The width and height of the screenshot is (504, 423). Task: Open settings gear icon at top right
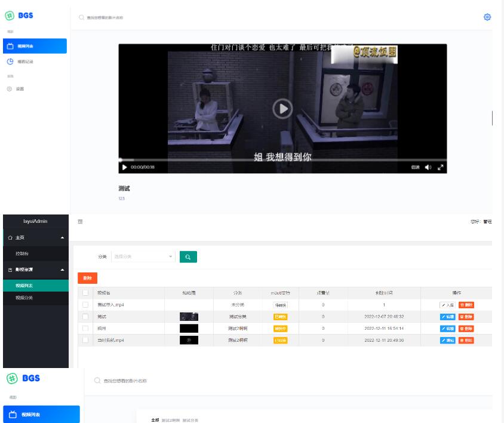coord(487,17)
